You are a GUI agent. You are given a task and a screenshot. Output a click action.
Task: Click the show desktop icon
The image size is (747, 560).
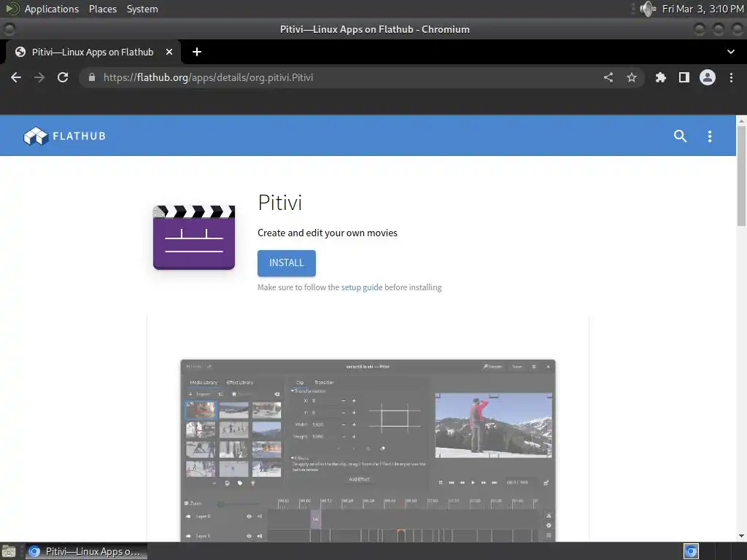9,551
